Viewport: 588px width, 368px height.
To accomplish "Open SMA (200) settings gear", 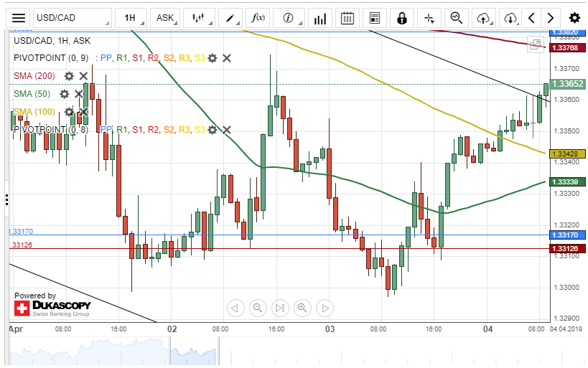I will pos(69,76).
